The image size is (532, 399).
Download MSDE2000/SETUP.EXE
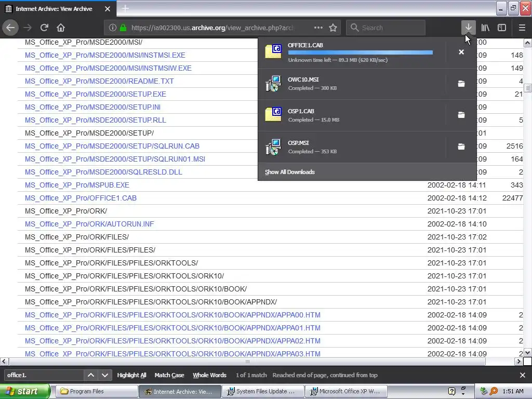tap(96, 94)
